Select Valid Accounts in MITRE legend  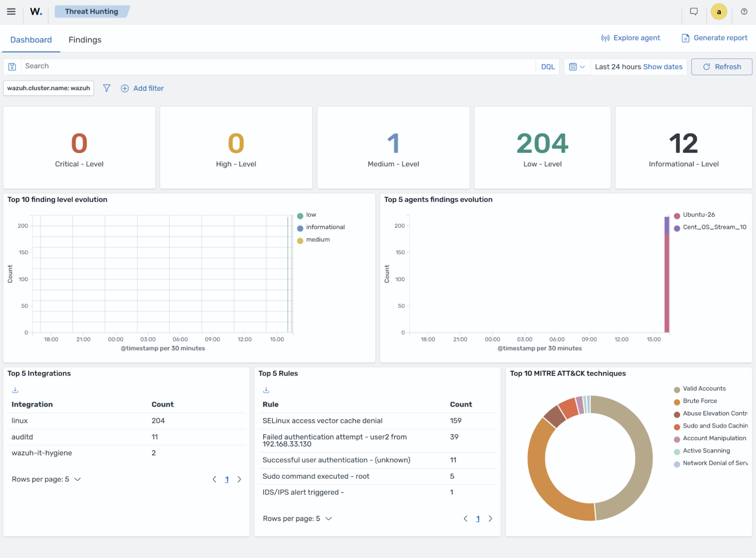[x=700, y=389]
